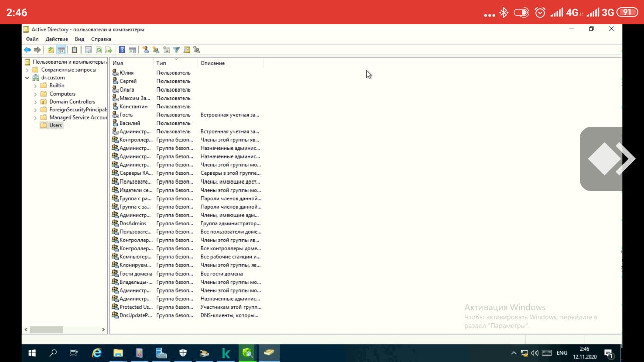Collapse the dr.custom domain node

[x=27, y=78]
